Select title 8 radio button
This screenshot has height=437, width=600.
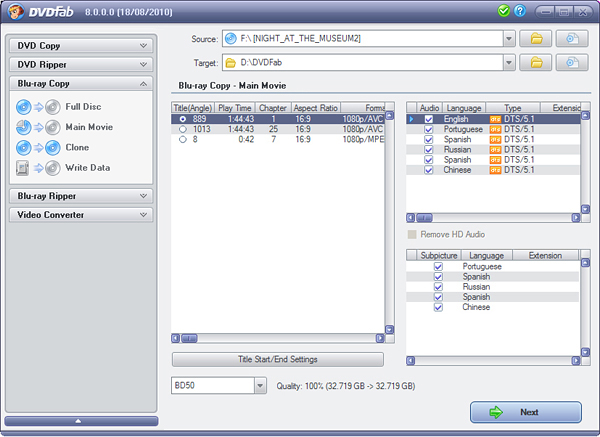pyautogui.click(x=183, y=139)
